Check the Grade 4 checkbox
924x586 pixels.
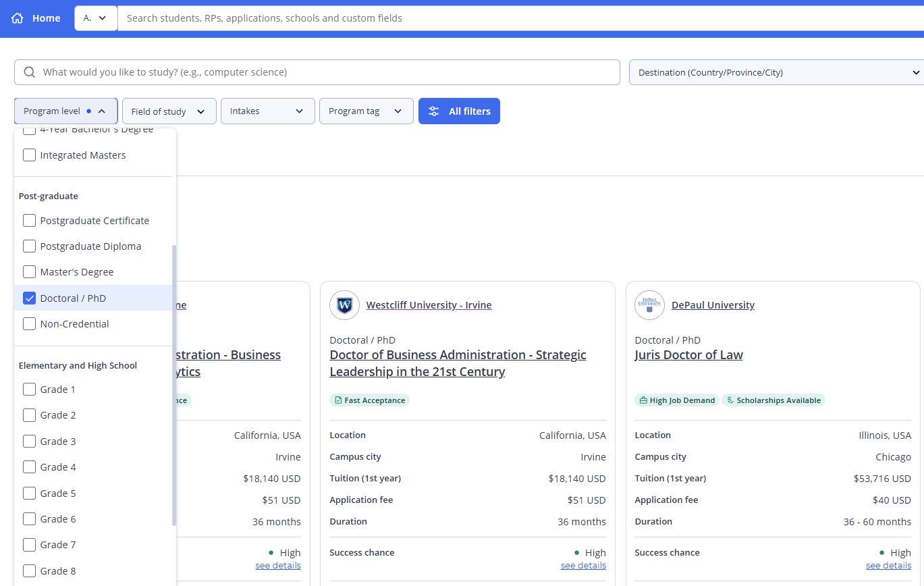[x=30, y=467]
